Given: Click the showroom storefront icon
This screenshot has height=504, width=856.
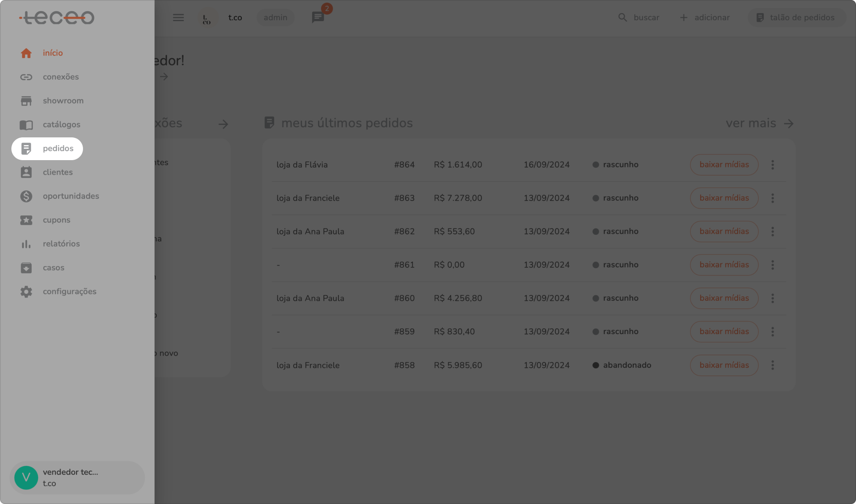Looking at the screenshot, I should [26, 101].
